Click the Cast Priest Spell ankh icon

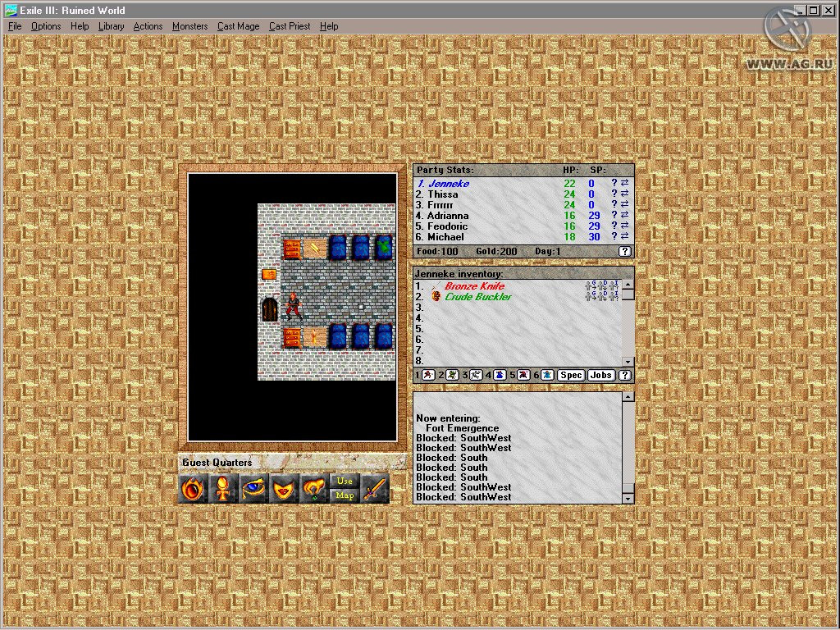click(223, 489)
